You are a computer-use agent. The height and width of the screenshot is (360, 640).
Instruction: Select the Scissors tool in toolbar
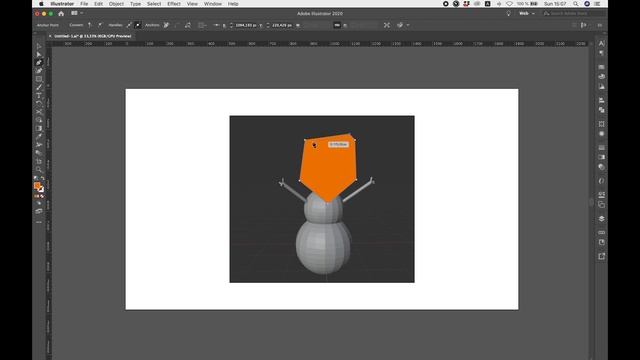pos(39,111)
